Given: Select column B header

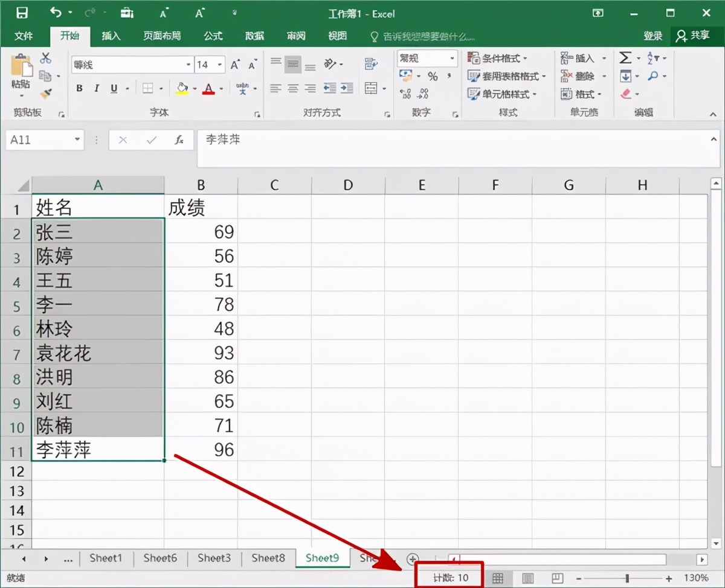Looking at the screenshot, I should [201, 185].
